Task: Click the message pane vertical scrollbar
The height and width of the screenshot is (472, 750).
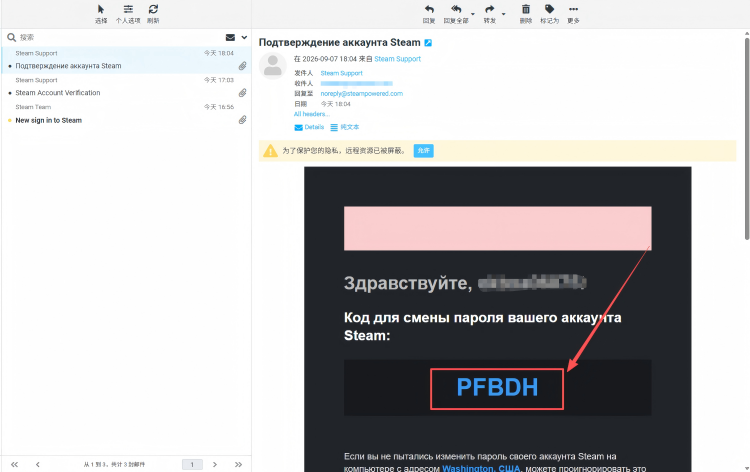Action: pyautogui.click(x=747, y=139)
